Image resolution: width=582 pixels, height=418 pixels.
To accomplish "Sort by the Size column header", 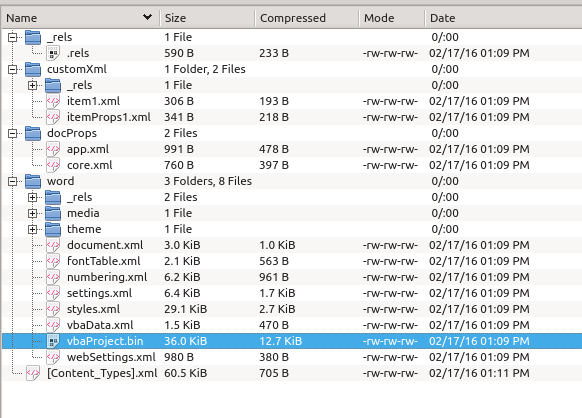I will [207, 18].
